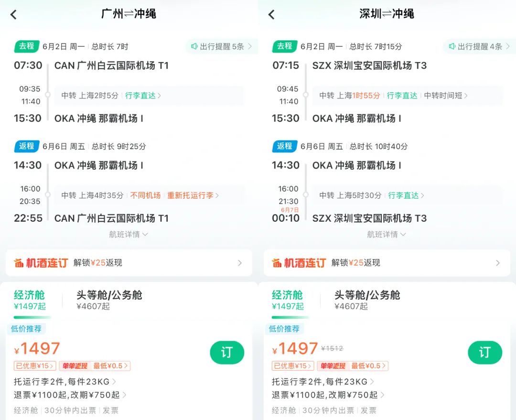View 上海2时5分 transfer details with 行李直达

[149, 96]
